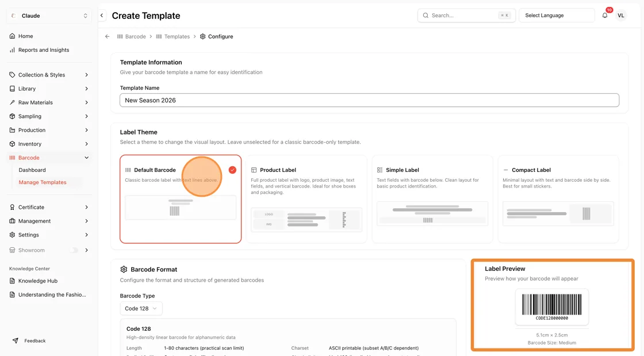Expand the Collection & Styles chevron
This screenshot has width=644, height=356.
[x=87, y=75]
